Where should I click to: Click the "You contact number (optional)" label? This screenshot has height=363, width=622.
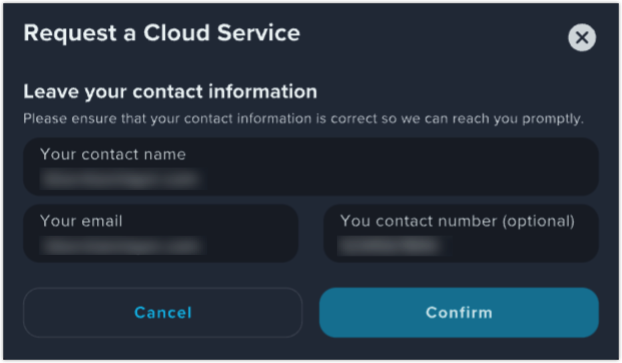click(457, 221)
